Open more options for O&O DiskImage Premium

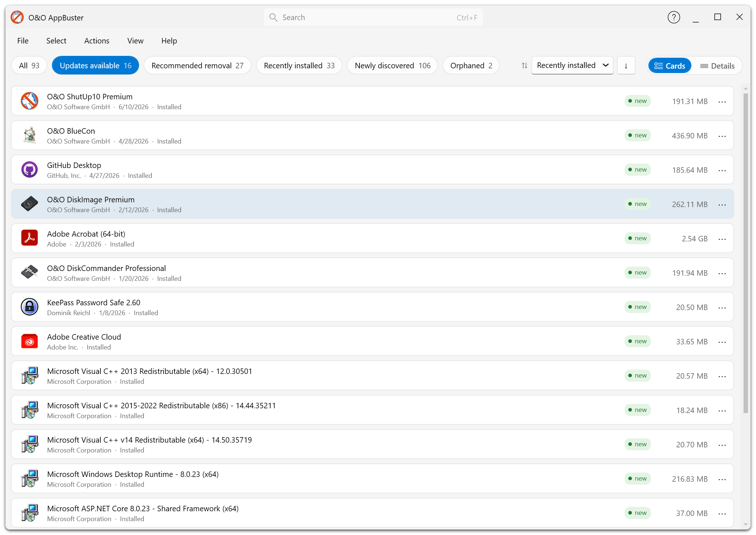722,205
